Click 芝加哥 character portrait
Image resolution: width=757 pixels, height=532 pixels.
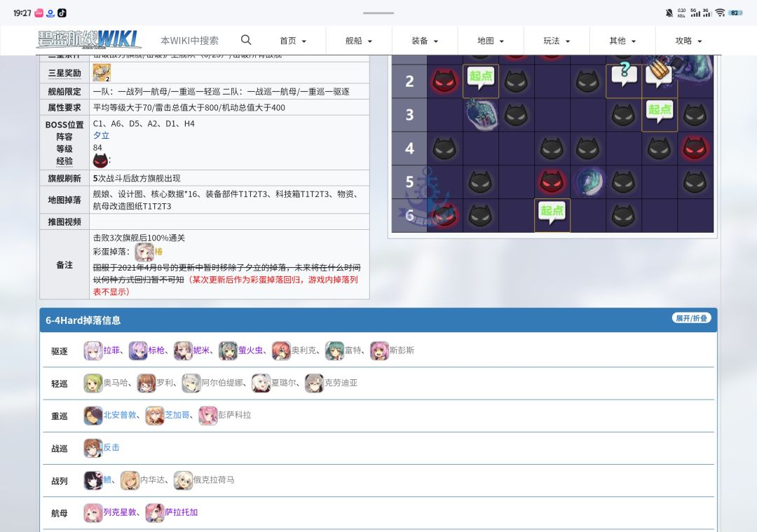[x=154, y=416]
